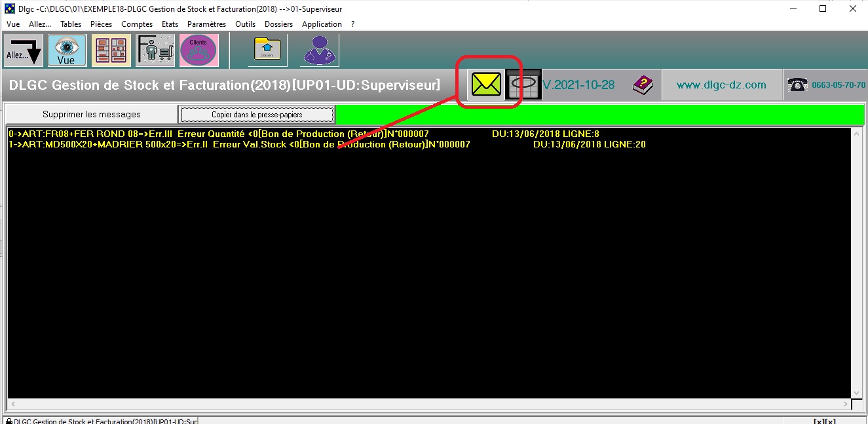Click the [x][x] status bar indicator

point(824,420)
